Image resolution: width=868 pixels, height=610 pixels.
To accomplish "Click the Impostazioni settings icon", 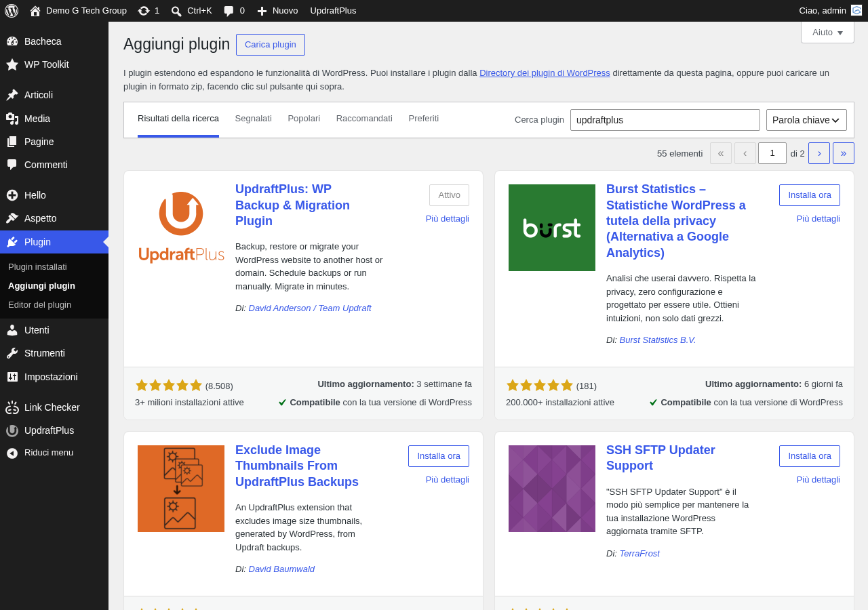I will (x=12, y=377).
